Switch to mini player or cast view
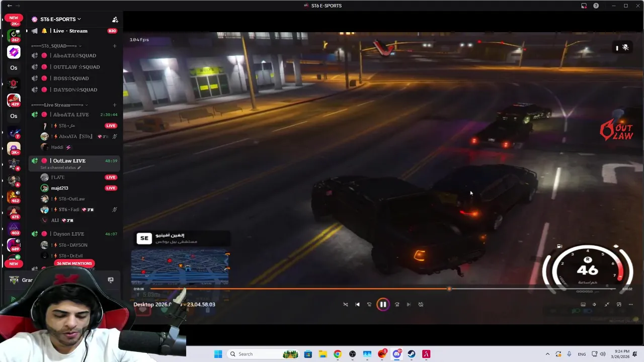Screen dimensions: 644x362 619,304
